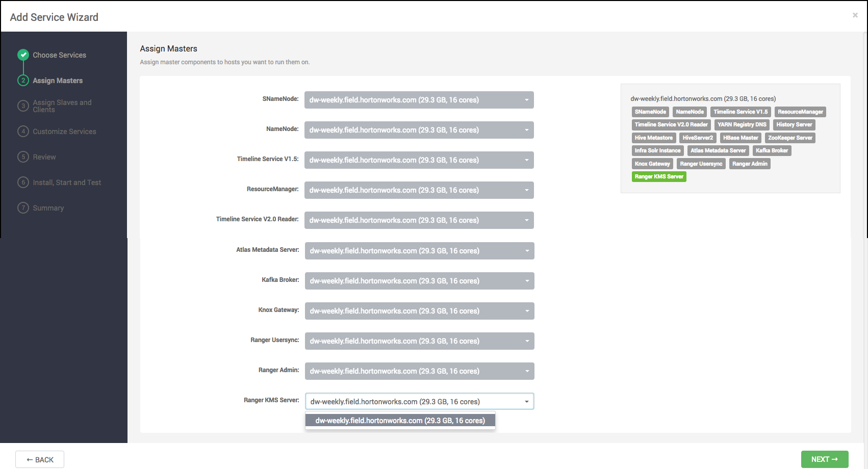
Task: Open the Kafka Broker host dropdown
Action: [420, 281]
